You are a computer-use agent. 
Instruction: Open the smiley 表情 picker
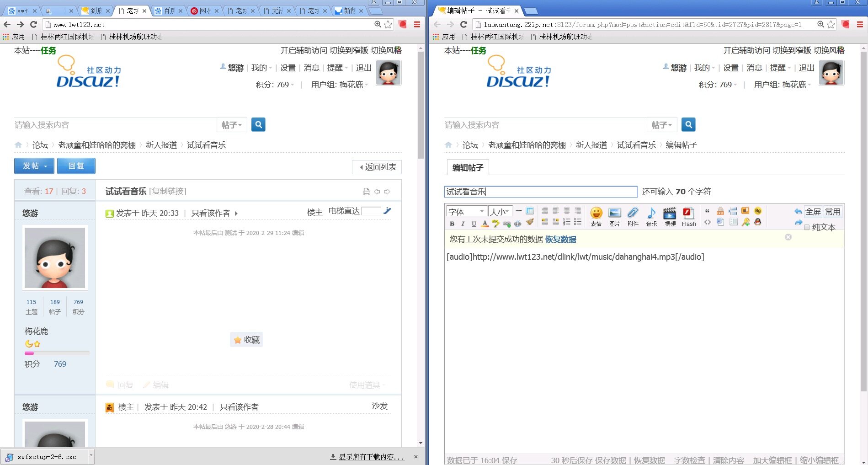[596, 217]
